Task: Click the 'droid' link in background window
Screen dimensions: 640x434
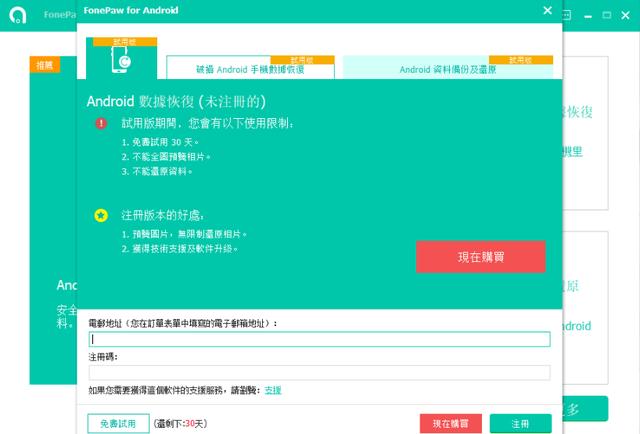Action: pyautogui.click(x=577, y=326)
